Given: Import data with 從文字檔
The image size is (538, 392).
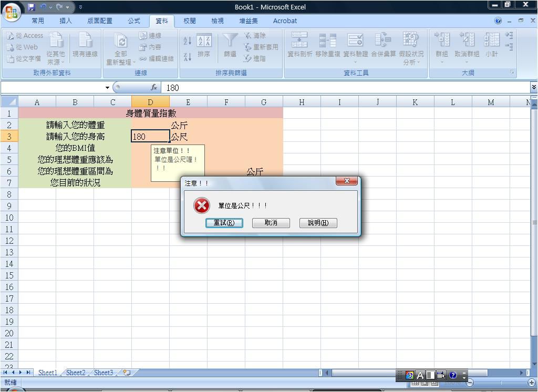Looking at the screenshot, I should click(x=24, y=59).
